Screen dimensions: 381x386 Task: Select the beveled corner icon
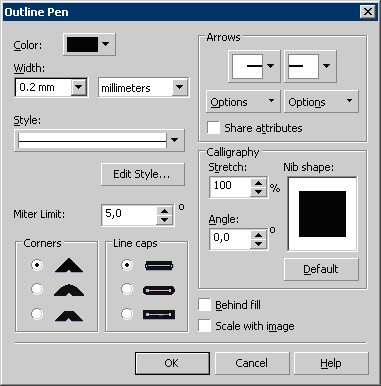pos(69,315)
